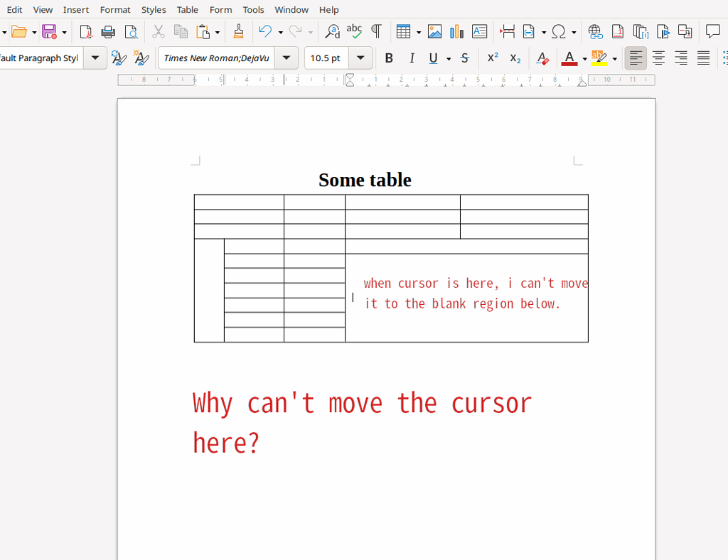The height and width of the screenshot is (560, 728).
Task: Open the font name dropdown
Action: pos(287,58)
